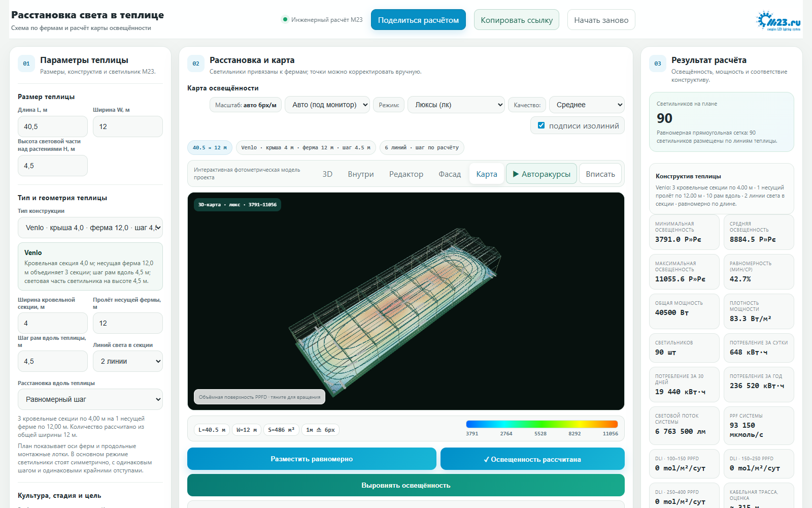This screenshot has width=812, height=508.
Task: Click the Светильников на плане 90 card
Action: 722,122
